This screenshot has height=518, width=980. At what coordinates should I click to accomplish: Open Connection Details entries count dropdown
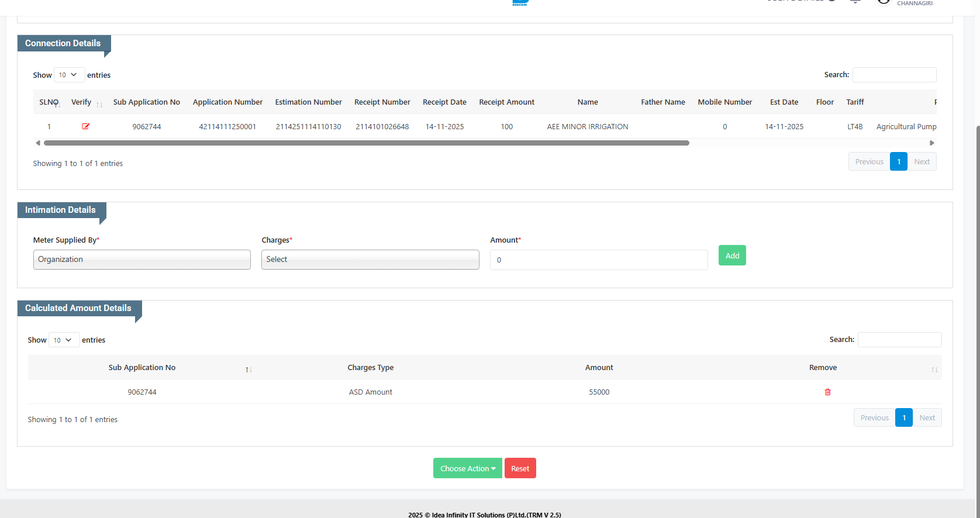point(69,75)
